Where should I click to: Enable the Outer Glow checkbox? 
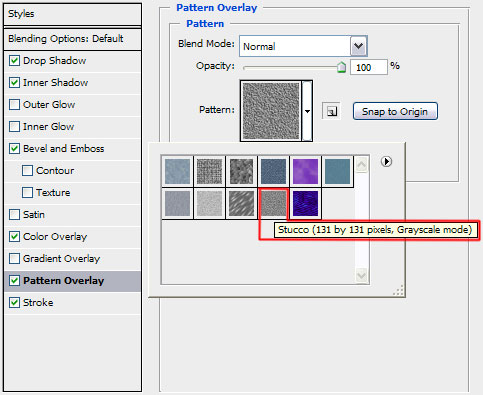14,105
